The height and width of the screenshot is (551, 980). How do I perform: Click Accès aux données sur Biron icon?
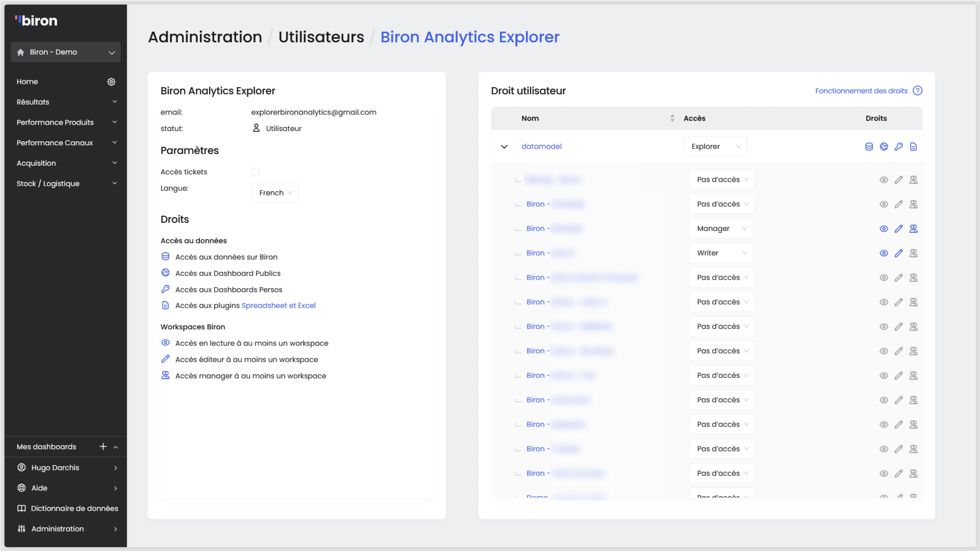166,257
